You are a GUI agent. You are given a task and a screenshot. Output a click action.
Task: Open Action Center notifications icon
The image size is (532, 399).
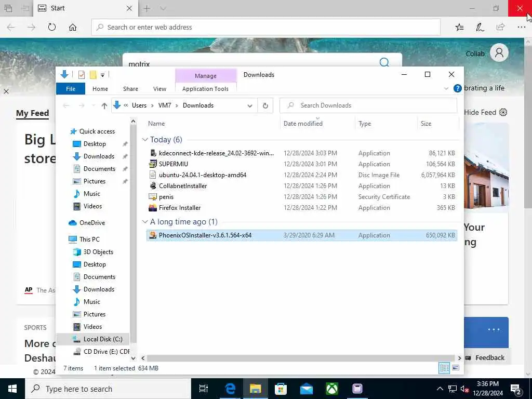click(516, 389)
